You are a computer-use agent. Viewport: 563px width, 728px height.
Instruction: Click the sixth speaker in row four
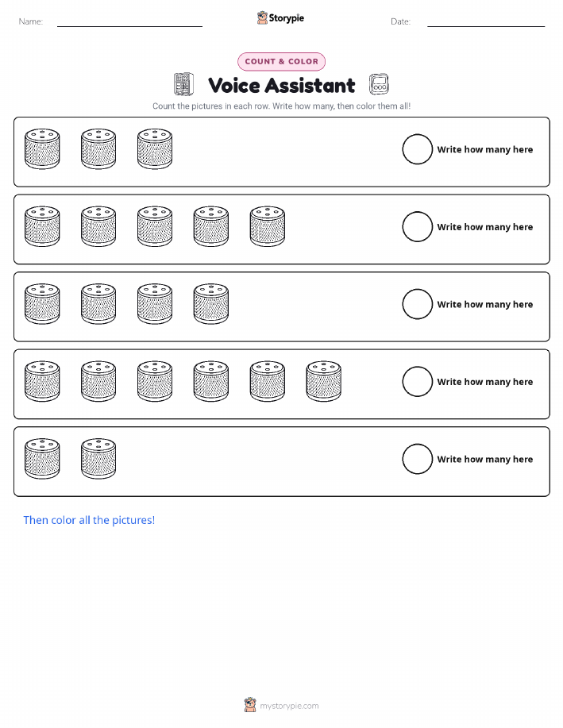pyautogui.click(x=324, y=381)
